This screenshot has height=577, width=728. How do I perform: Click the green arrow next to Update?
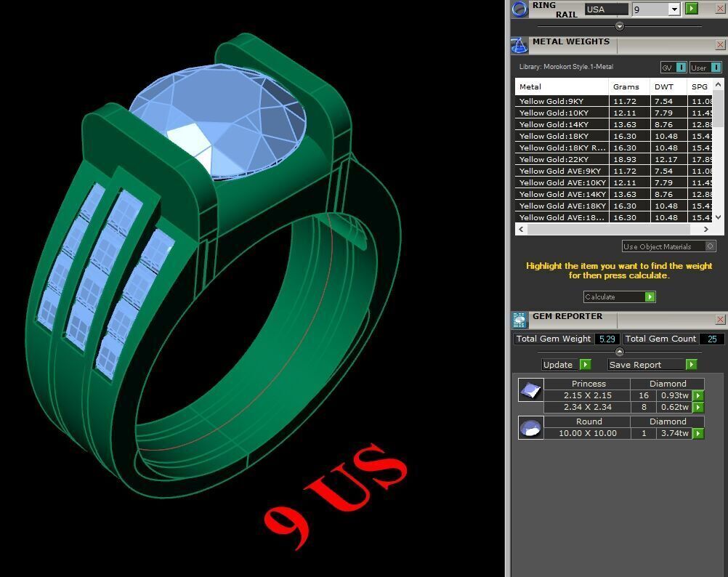pos(586,364)
